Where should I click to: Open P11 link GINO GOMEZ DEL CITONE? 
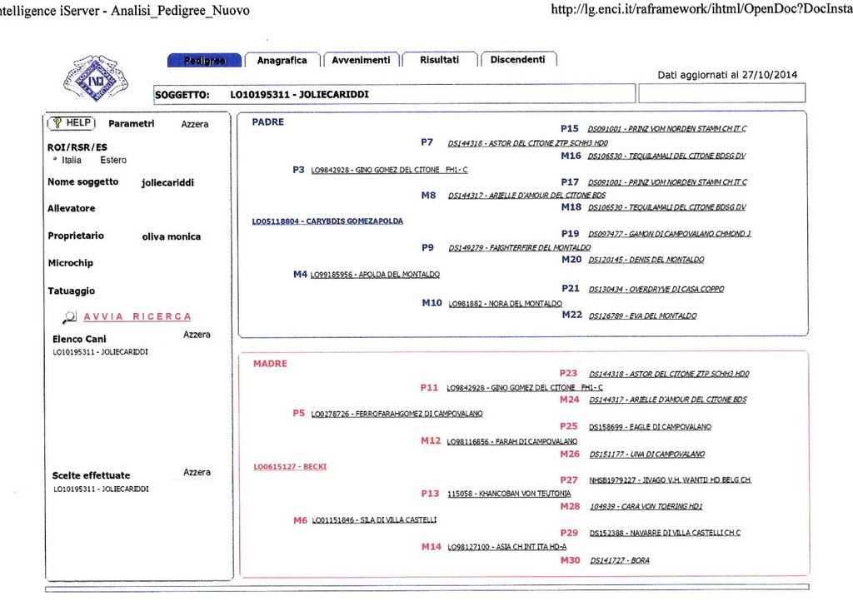coord(525,388)
